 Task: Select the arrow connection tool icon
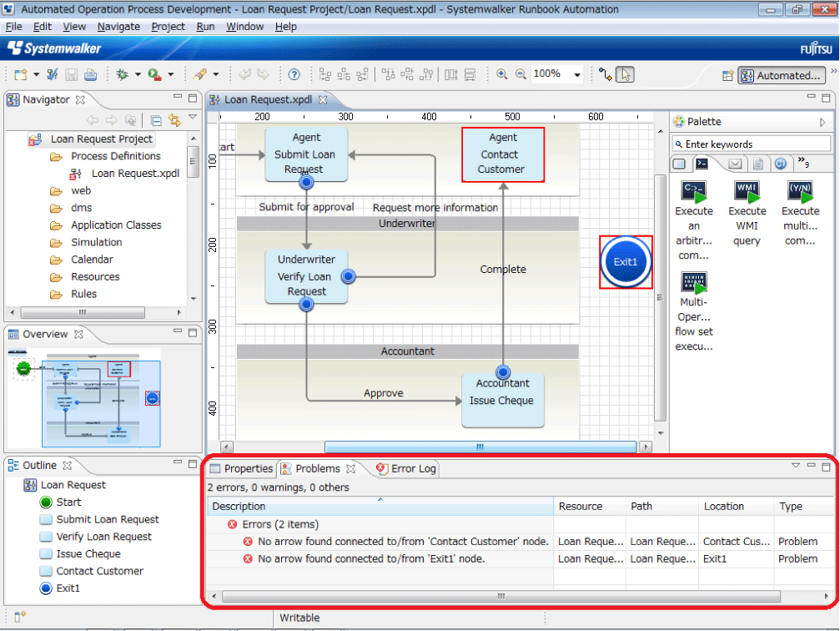point(606,74)
